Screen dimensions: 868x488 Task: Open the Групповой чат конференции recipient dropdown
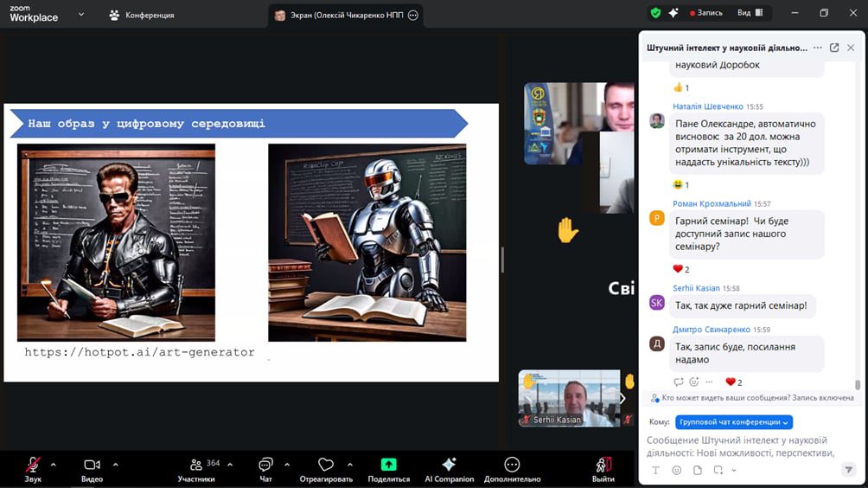tap(734, 422)
